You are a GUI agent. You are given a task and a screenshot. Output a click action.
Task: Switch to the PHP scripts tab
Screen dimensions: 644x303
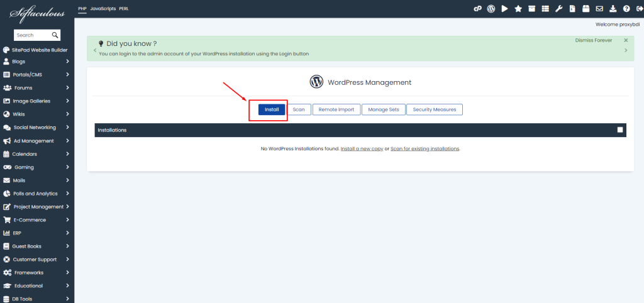[82, 9]
